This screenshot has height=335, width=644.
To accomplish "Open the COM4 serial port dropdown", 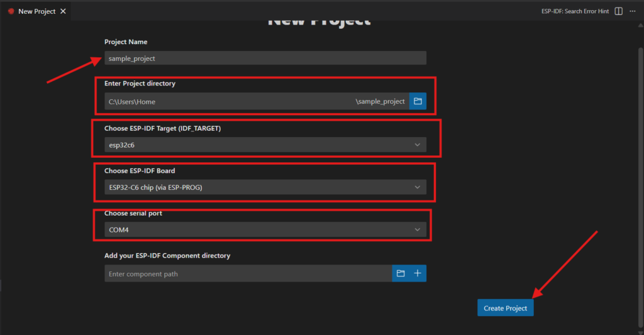I will point(265,229).
